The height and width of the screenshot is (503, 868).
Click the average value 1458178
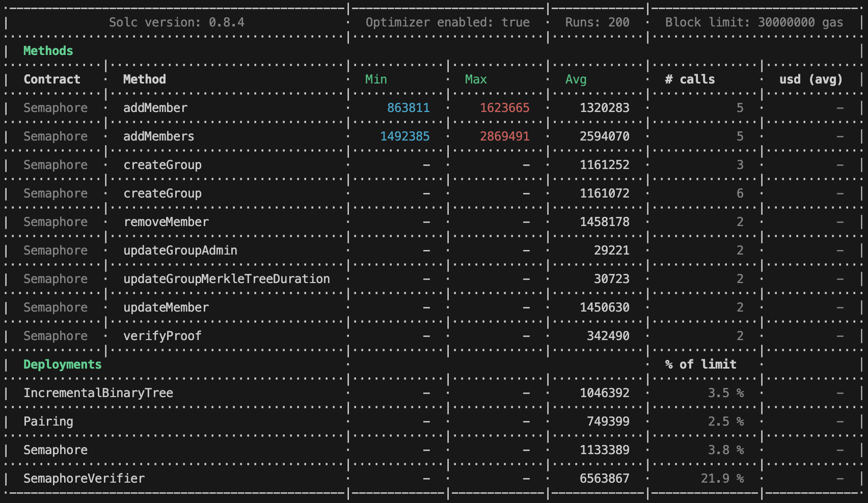pos(605,222)
